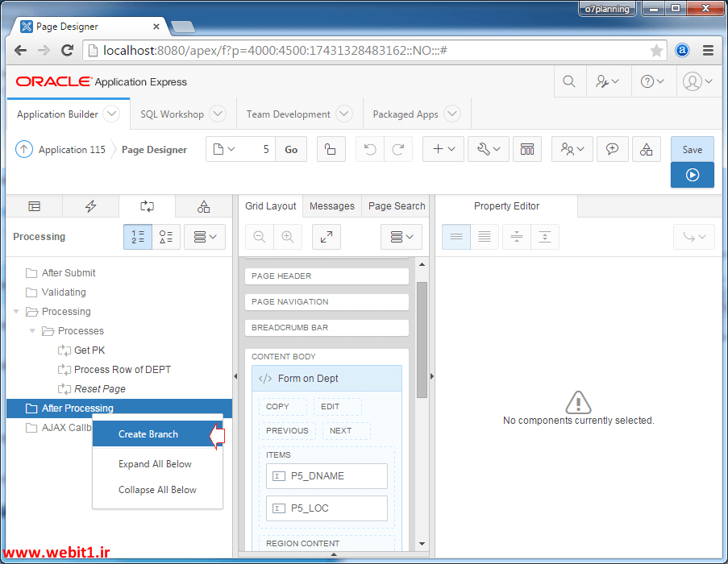Screen dimensions: 728x564
Task: Open the Rendering tree via the grid icon
Action: tap(34, 206)
